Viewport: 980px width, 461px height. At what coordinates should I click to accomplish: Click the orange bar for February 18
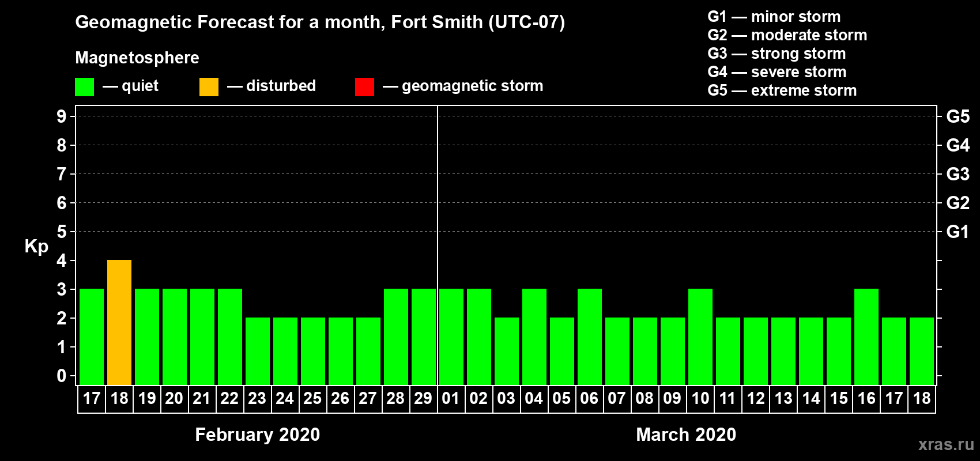(119, 322)
